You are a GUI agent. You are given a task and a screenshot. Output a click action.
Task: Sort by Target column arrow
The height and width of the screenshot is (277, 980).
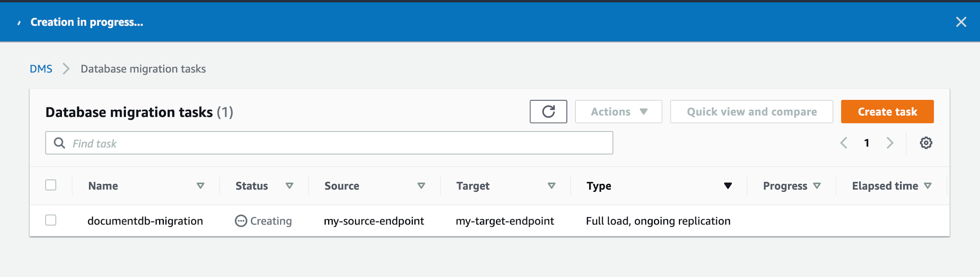[x=551, y=186]
